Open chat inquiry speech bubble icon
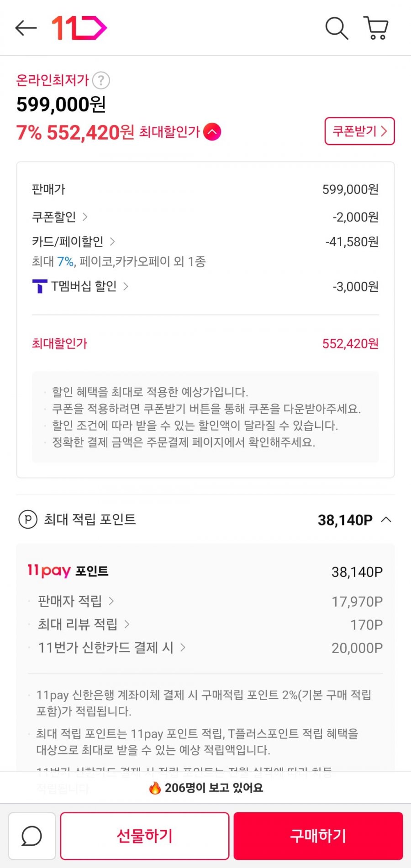The image size is (411, 868). (x=32, y=836)
